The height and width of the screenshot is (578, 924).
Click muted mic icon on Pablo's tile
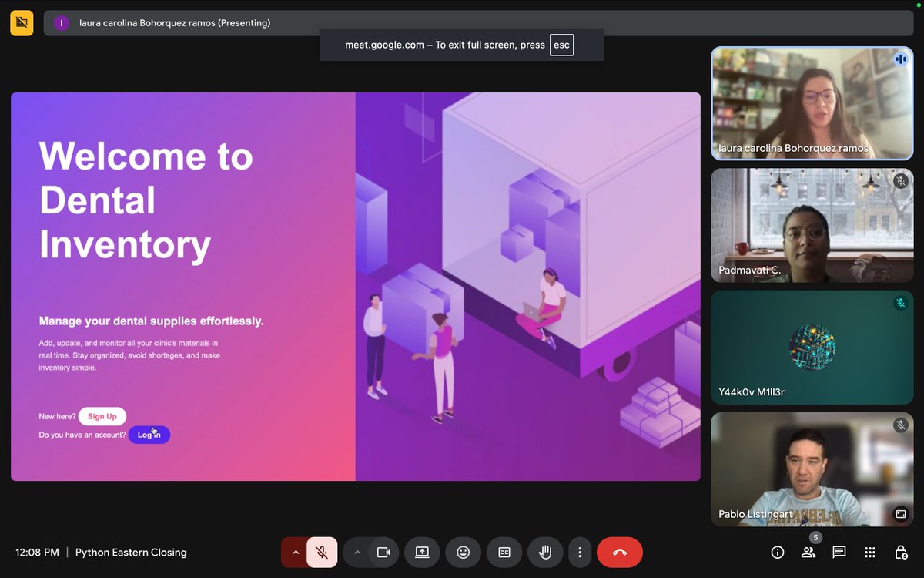900,425
